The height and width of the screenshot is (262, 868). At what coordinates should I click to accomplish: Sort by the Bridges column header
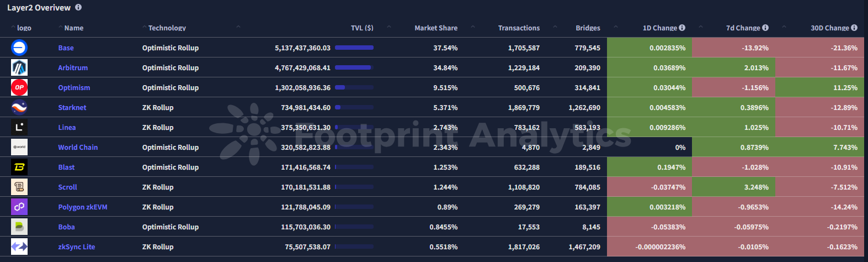(588, 28)
